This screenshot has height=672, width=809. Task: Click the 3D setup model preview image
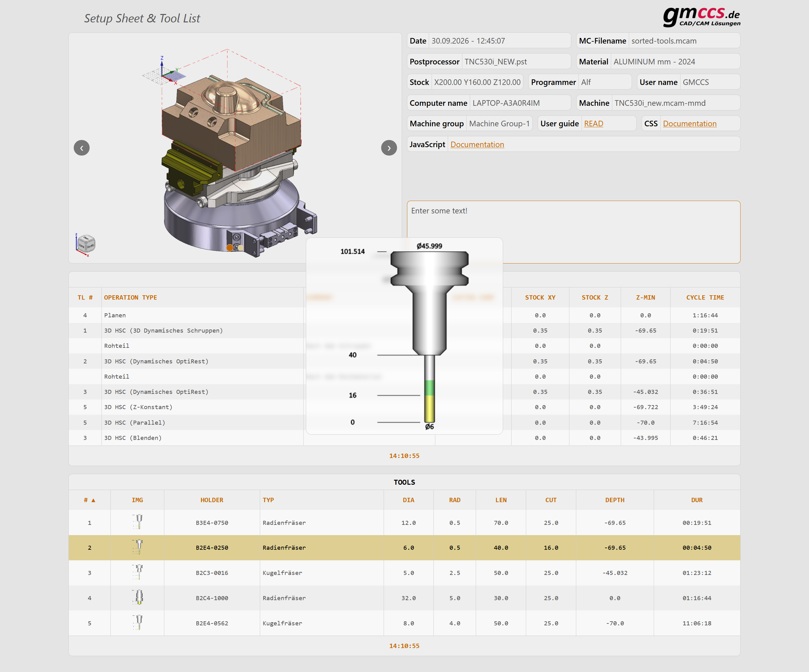235,148
